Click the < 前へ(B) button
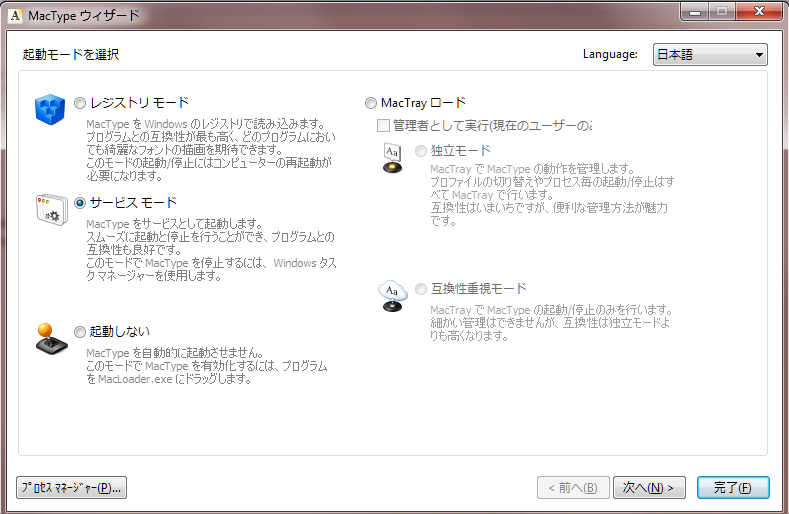789x514 pixels. 571,488
